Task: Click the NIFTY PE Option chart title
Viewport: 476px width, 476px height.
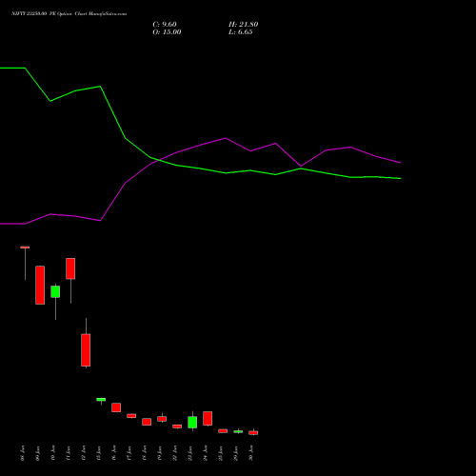Action: [69, 13]
